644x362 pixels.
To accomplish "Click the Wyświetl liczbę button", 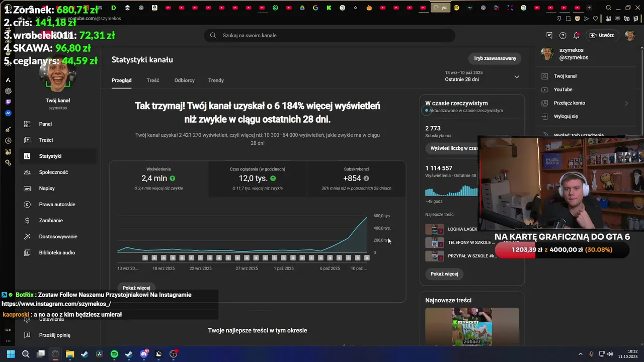I will pyautogui.click(x=452, y=148).
